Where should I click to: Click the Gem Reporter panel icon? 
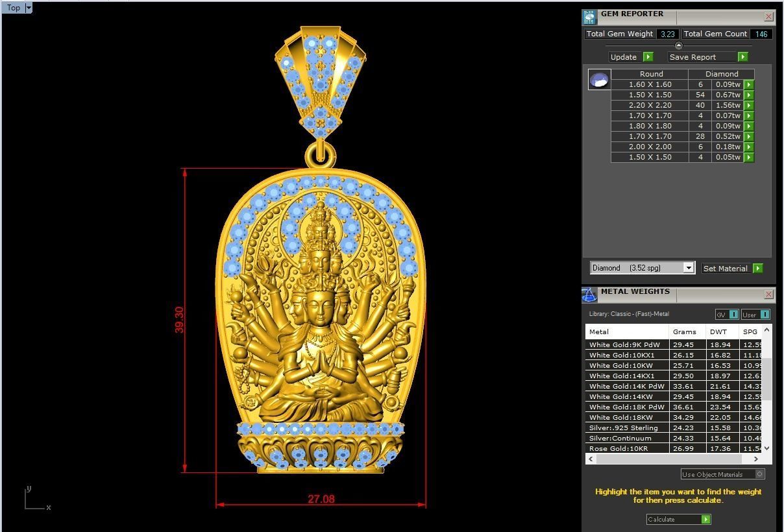[589, 18]
